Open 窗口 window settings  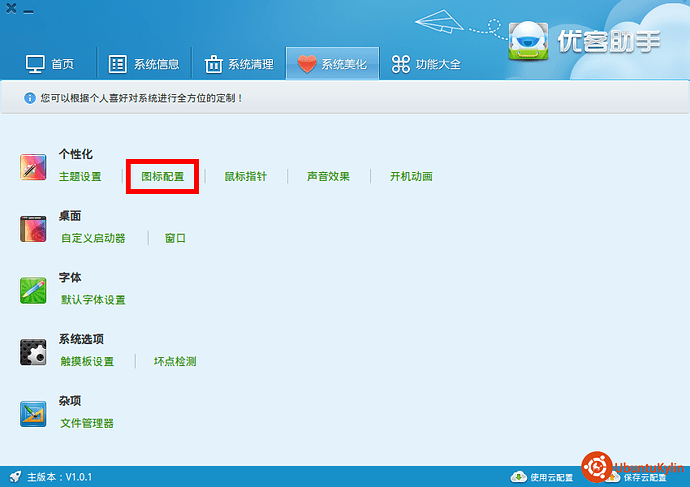pos(175,238)
